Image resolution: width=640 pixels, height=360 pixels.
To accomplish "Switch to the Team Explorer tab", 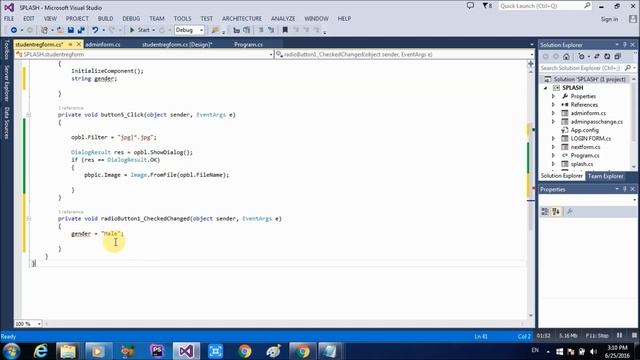I will [x=605, y=176].
